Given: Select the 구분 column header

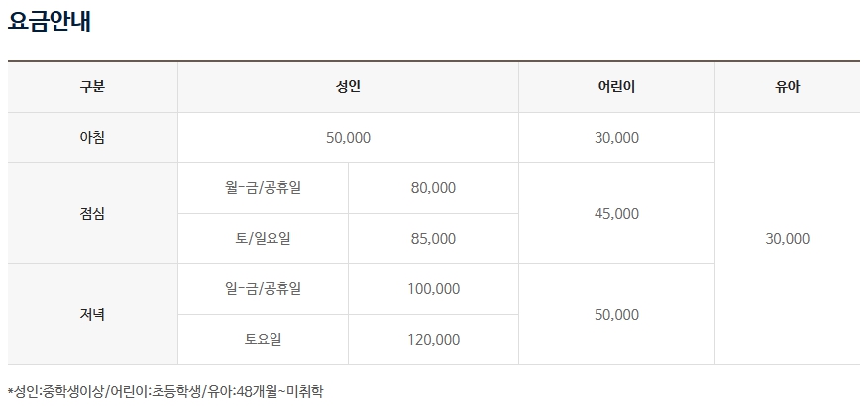Looking at the screenshot, I should tap(92, 87).
